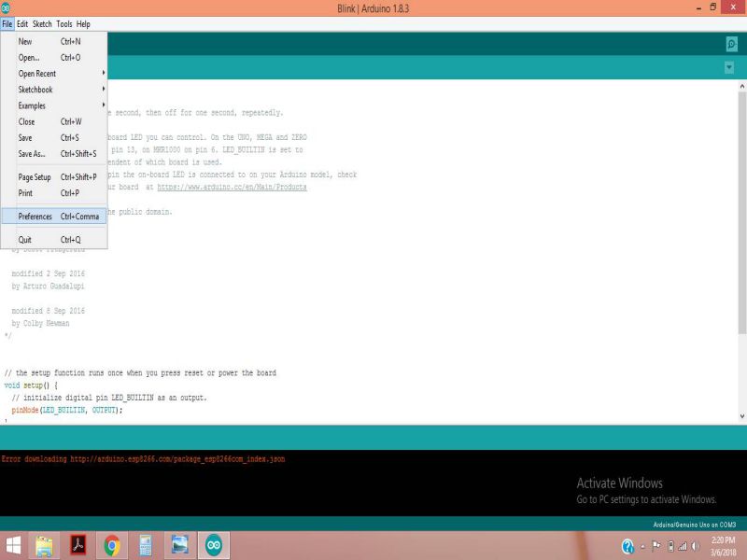Screen dimensions: 747x560
Task: Click the editor scroll down arrow
Action: pyautogui.click(x=742, y=415)
